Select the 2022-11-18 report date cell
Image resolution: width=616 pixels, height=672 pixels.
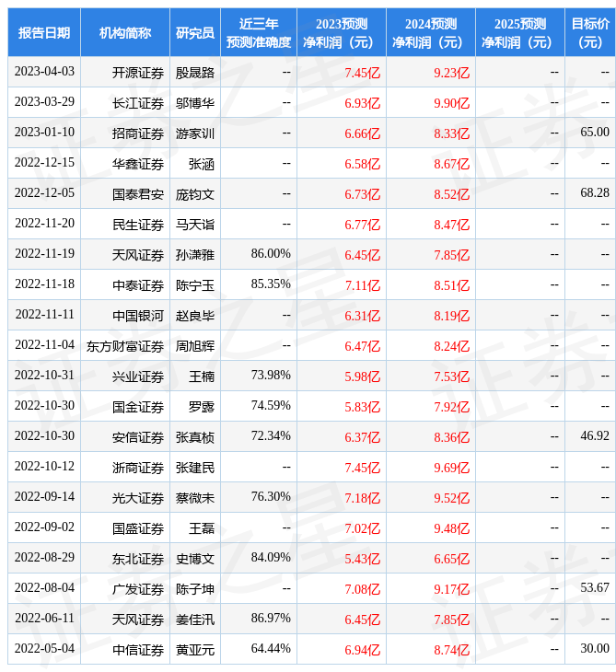[x=44, y=284]
